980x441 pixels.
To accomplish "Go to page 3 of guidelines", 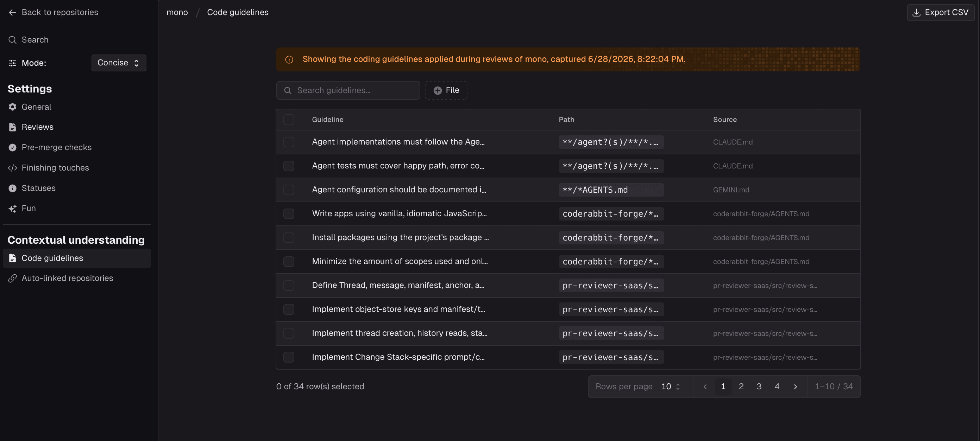I will [x=759, y=386].
